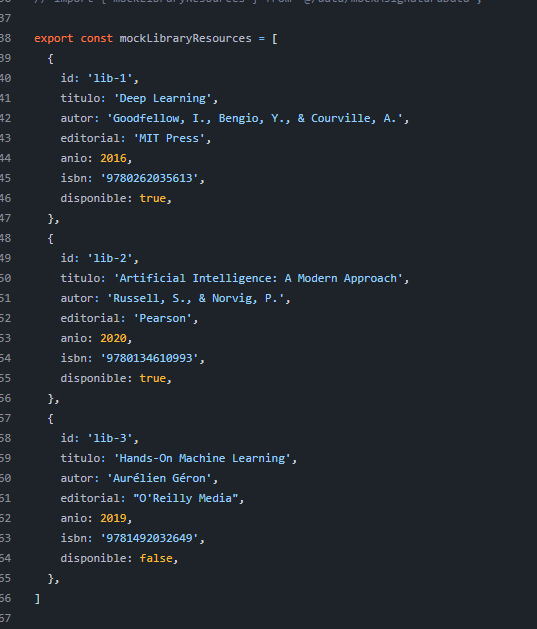Click the const keyword

pyautogui.click(x=97, y=39)
